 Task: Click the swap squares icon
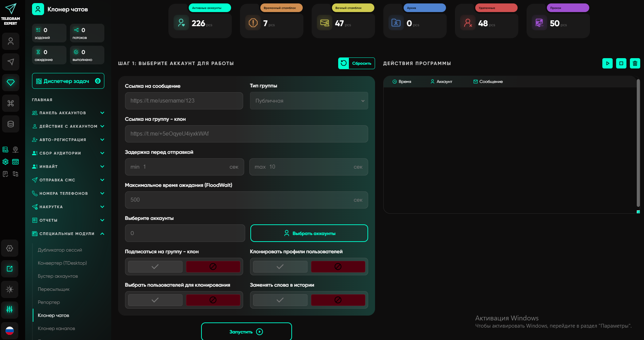pyautogui.click(x=15, y=174)
